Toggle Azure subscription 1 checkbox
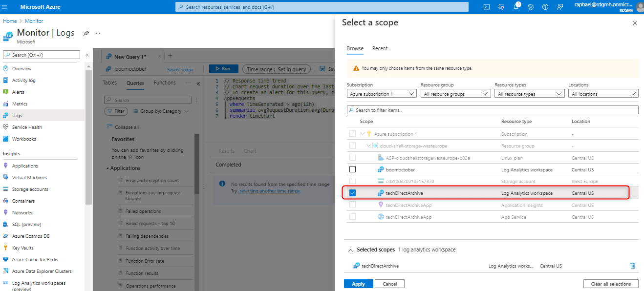Image resolution: width=644 pixels, height=291 pixels. (352, 134)
